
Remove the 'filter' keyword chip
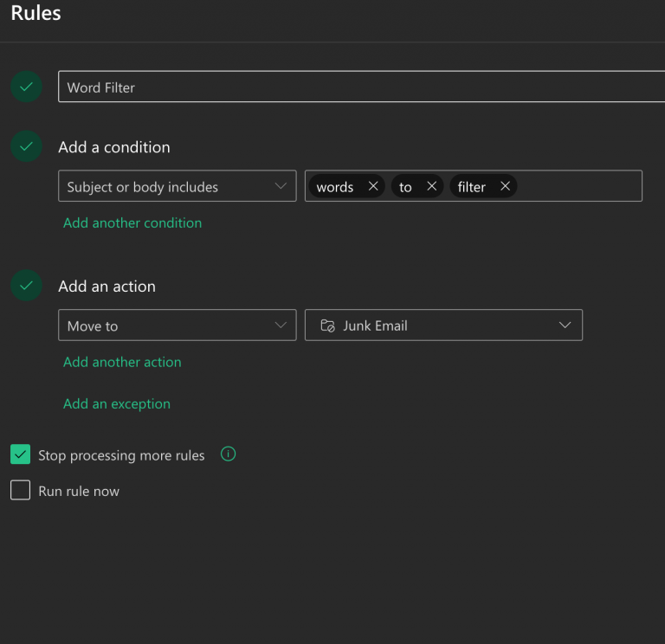[505, 186]
